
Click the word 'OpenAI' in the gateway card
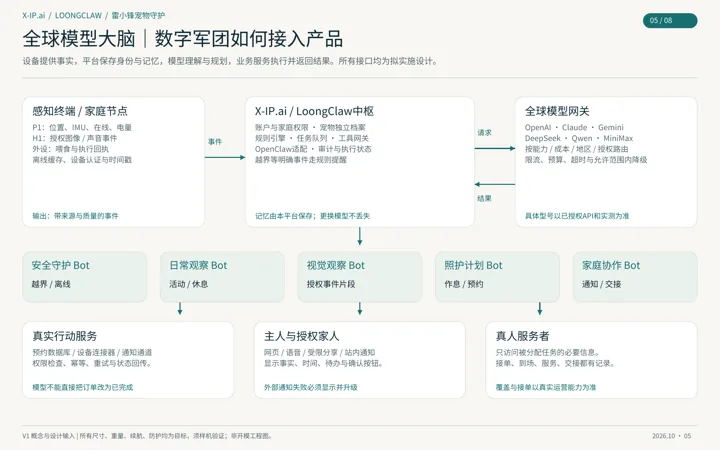(538, 127)
